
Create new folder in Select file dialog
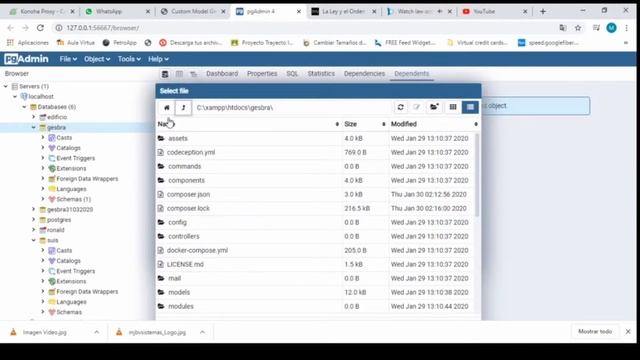point(434,107)
